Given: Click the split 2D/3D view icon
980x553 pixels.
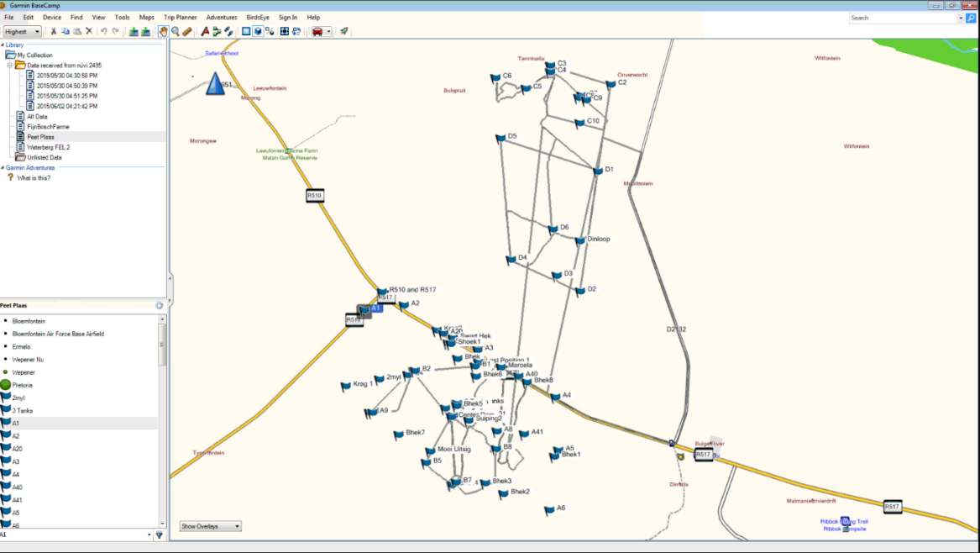Looking at the screenshot, I should [x=270, y=31].
